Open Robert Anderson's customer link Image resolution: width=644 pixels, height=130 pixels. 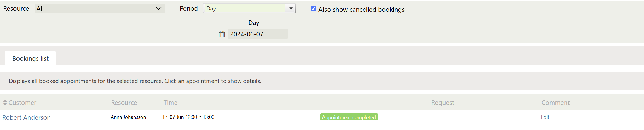pyautogui.click(x=26, y=117)
